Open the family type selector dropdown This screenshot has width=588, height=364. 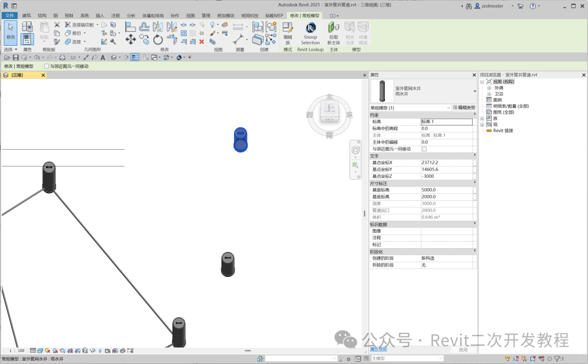click(475, 91)
